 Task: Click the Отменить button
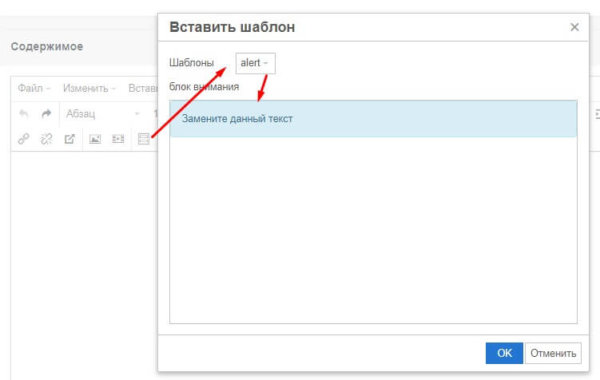pos(553,353)
